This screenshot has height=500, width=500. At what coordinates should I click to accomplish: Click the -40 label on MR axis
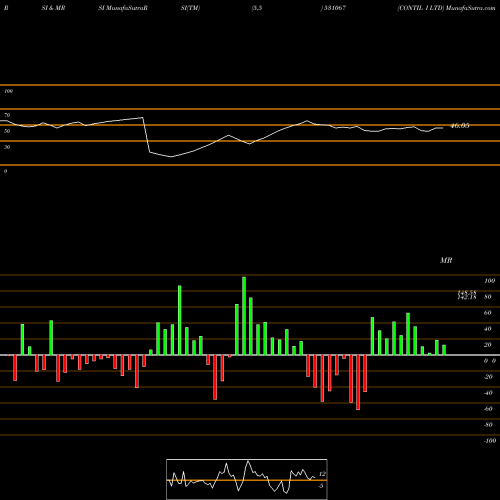click(488, 393)
